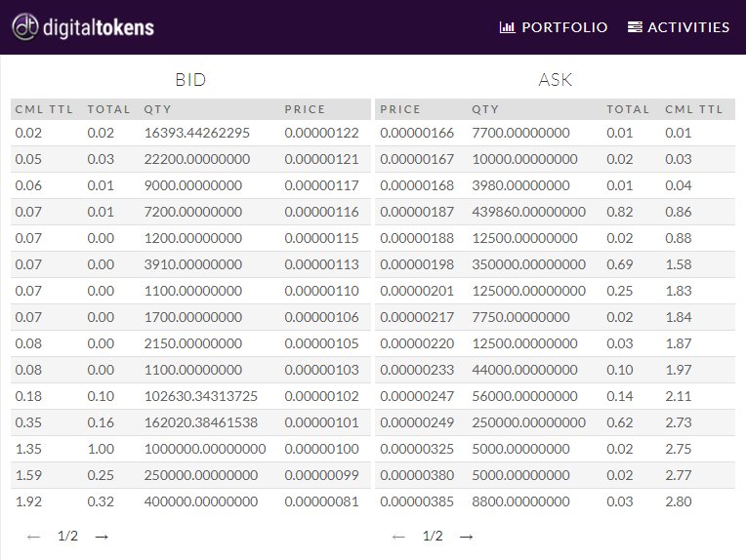Click the list icon beside ACTIVITIES
The height and width of the screenshot is (560, 746).
point(635,27)
